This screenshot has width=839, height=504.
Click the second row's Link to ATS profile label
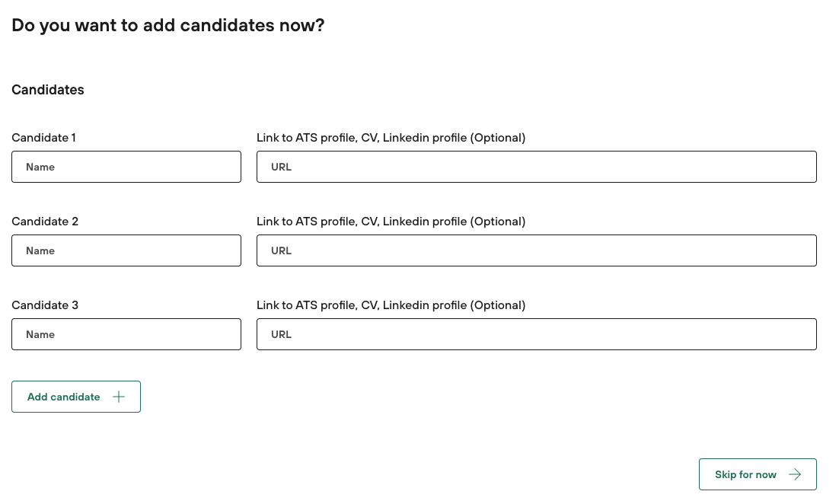coord(391,222)
